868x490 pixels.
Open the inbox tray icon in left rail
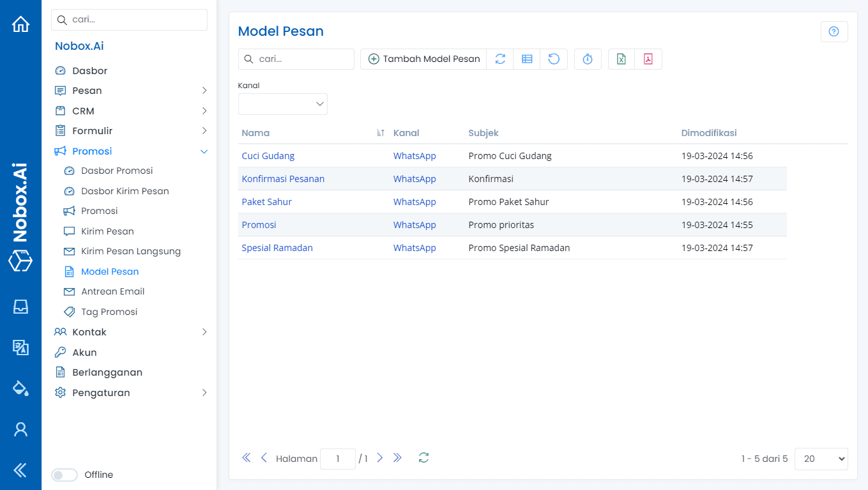coord(21,307)
